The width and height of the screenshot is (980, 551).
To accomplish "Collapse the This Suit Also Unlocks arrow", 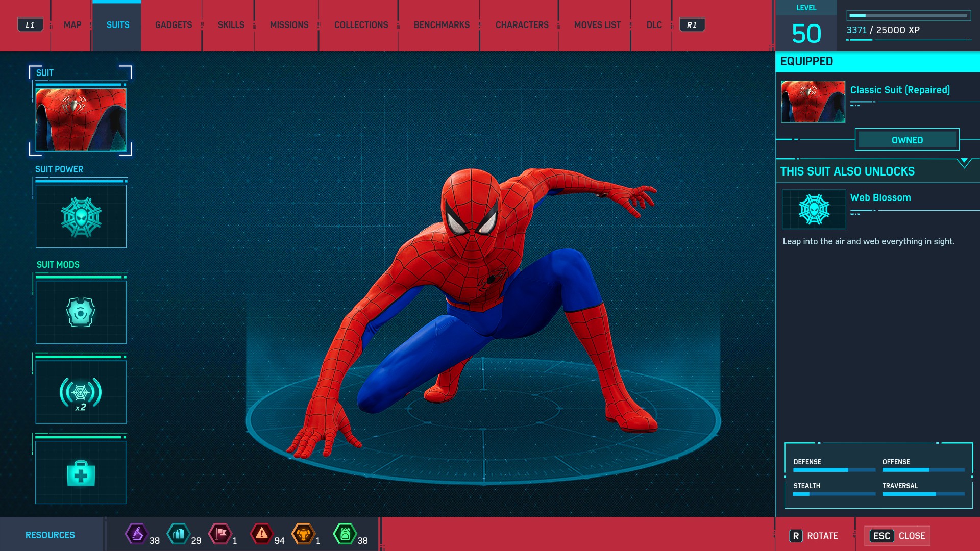I will [x=964, y=163].
